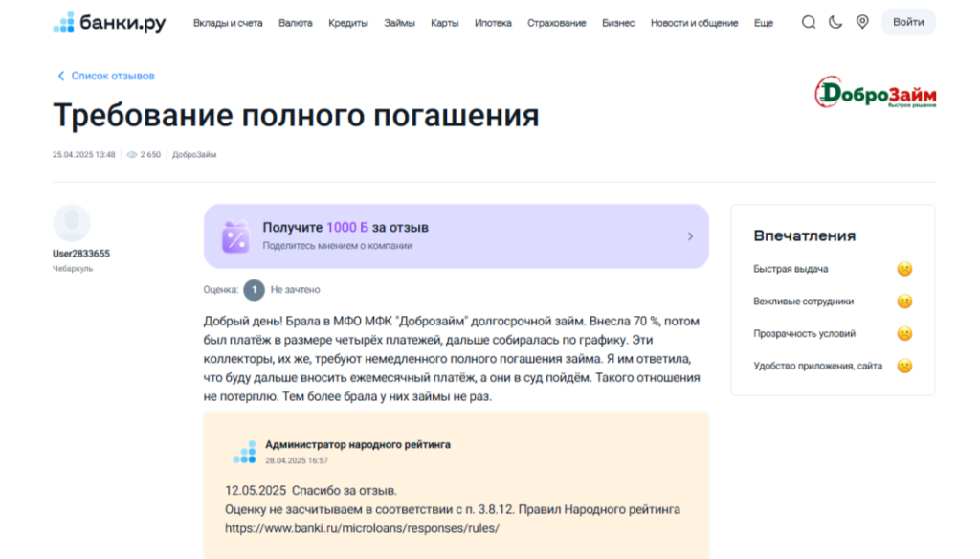Click the views eye icon
Screen dimensions: 980x559
132,154
